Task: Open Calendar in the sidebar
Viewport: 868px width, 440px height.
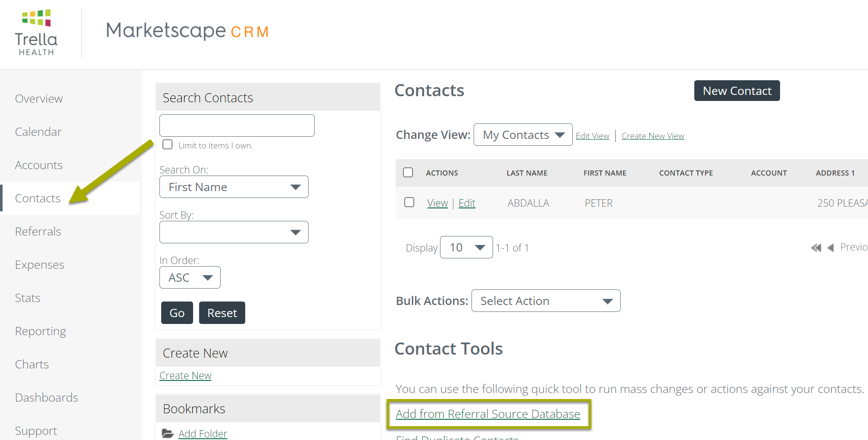Action: tap(38, 132)
